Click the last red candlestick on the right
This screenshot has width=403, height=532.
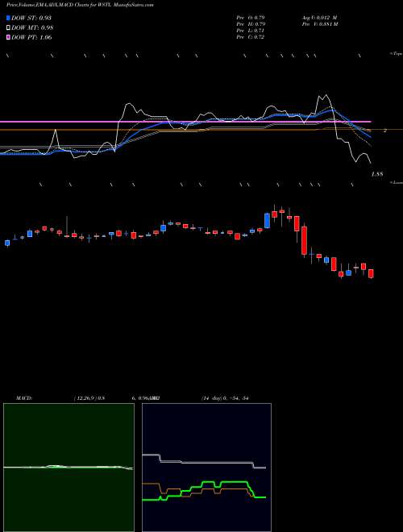371,273
